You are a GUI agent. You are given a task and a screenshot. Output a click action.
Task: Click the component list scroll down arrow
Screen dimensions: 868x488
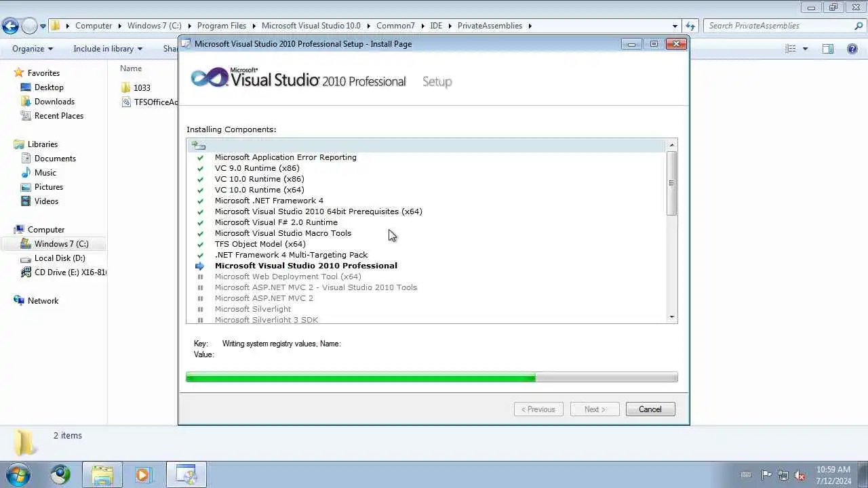click(672, 317)
